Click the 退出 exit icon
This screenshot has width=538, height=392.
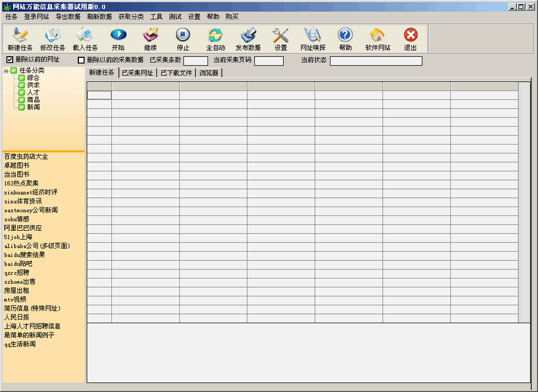pos(410,35)
